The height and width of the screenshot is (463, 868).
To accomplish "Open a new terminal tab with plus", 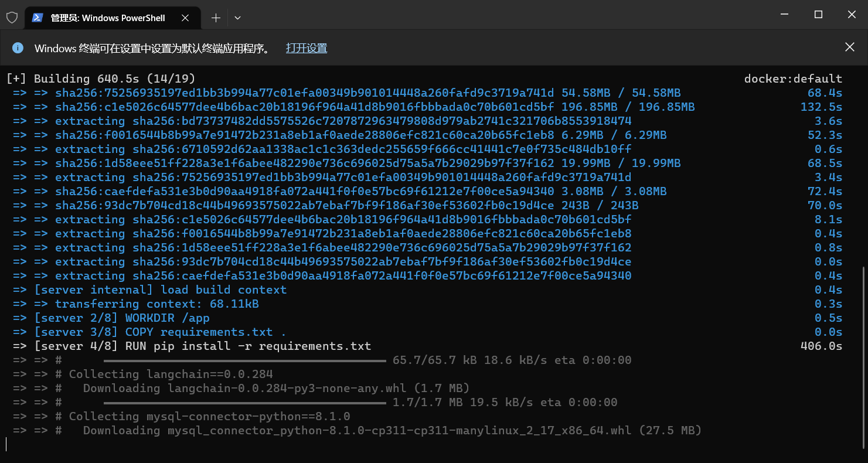I will coord(216,18).
